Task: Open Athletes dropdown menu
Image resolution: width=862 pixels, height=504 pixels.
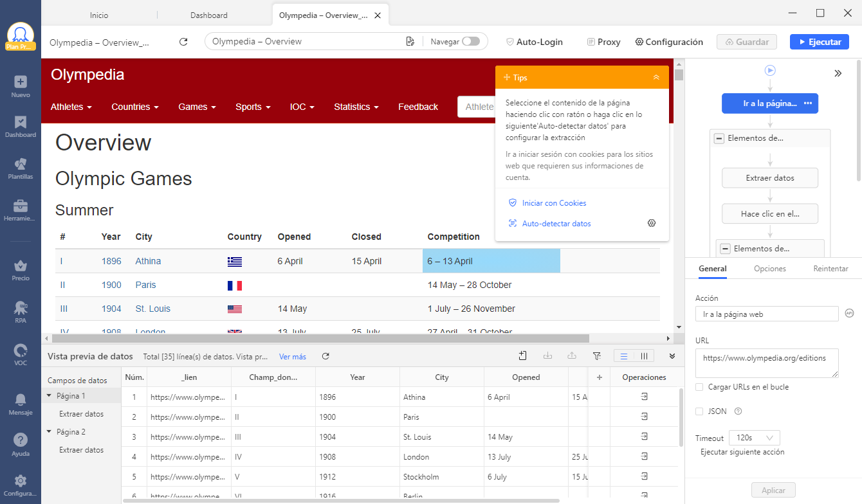Action: tap(71, 107)
